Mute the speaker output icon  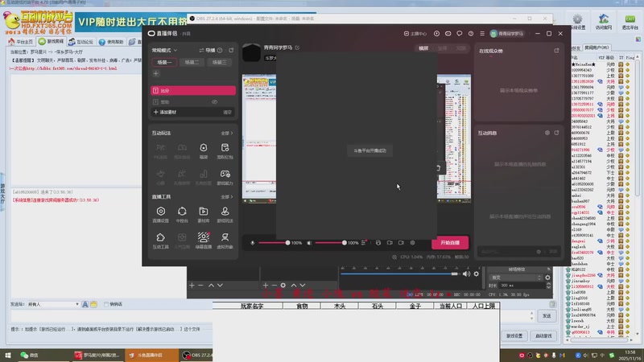pos(309,243)
